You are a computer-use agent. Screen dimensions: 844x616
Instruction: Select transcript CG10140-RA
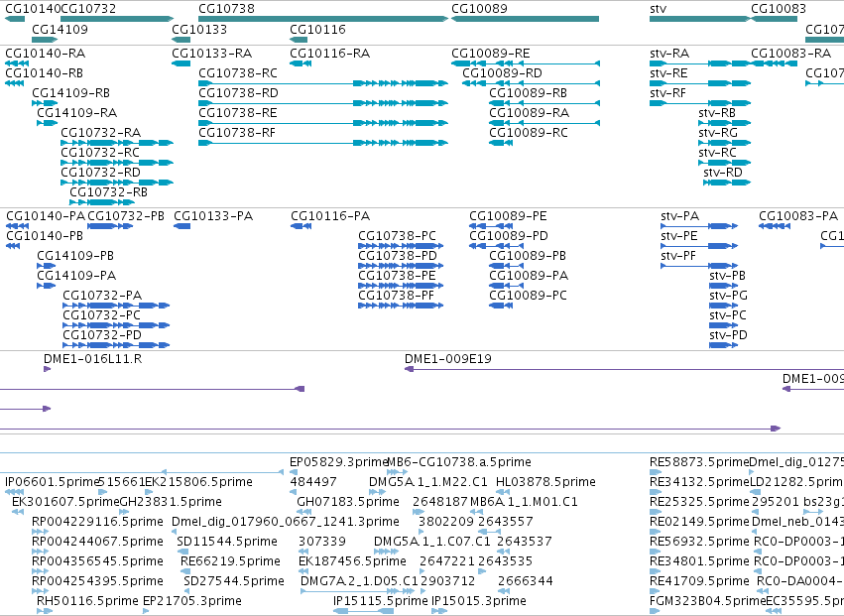[46, 54]
